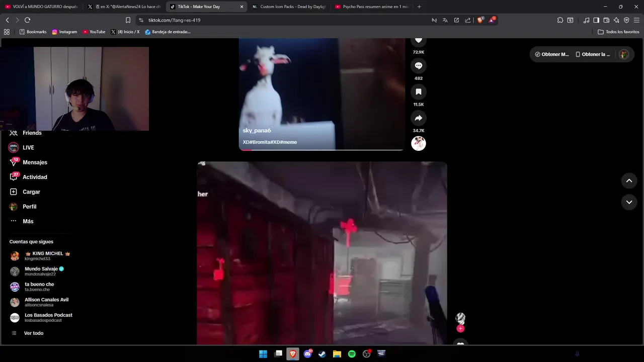This screenshot has width=644, height=362.
Task: Open comments on the sky_pana6 video
Action: [418, 65]
